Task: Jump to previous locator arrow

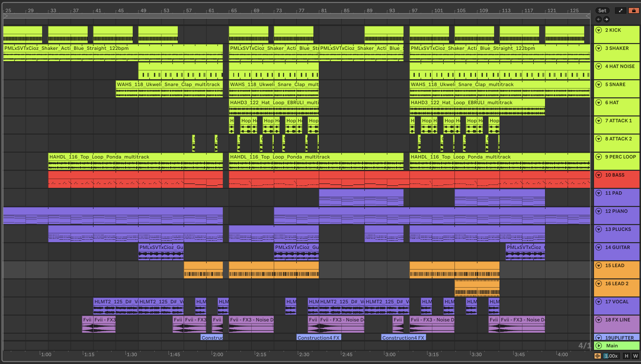Action: (x=599, y=19)
